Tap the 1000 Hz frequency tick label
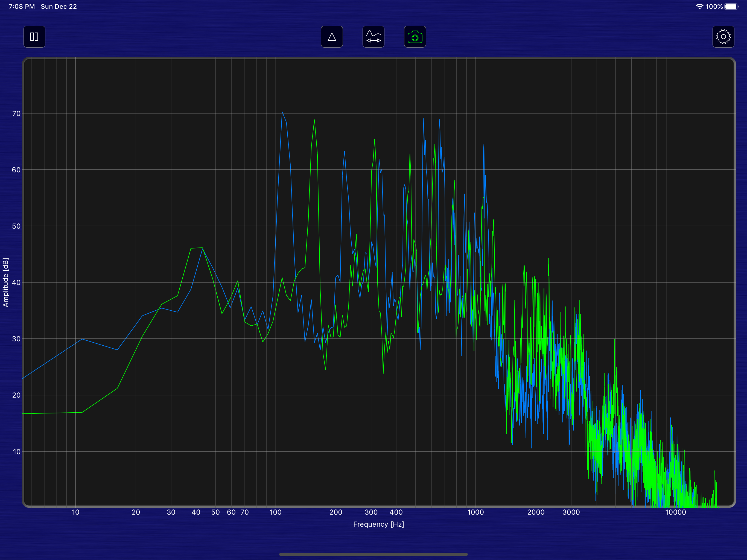 (475, 512)
